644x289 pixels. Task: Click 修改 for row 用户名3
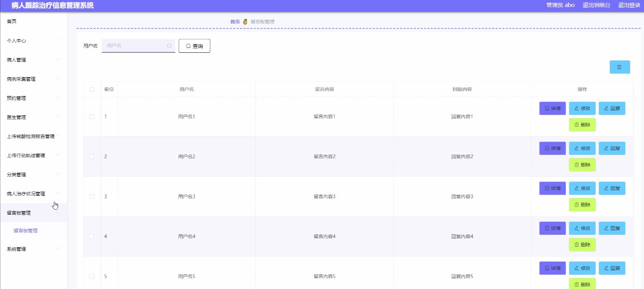coord(583,188)
